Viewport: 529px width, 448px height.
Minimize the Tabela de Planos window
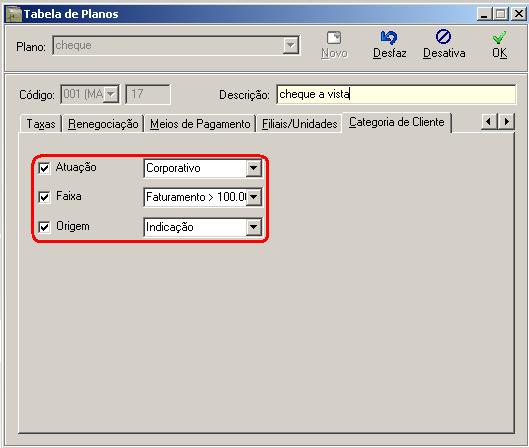[484, 15]
